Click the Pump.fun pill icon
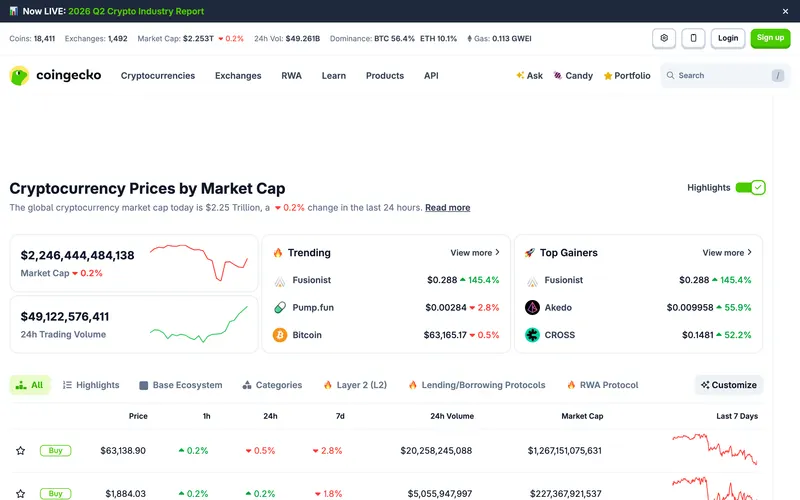 coord(280,308)
